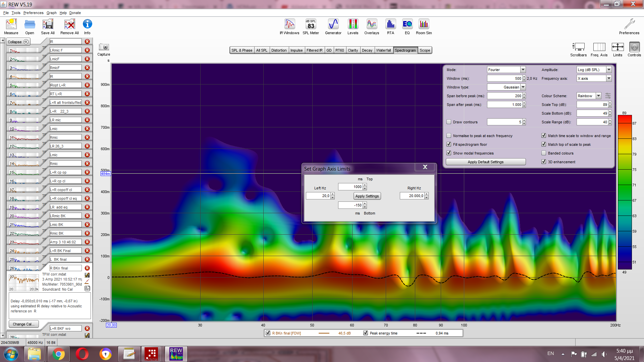
Task: Open the Preferences menu
Action: 33,13
